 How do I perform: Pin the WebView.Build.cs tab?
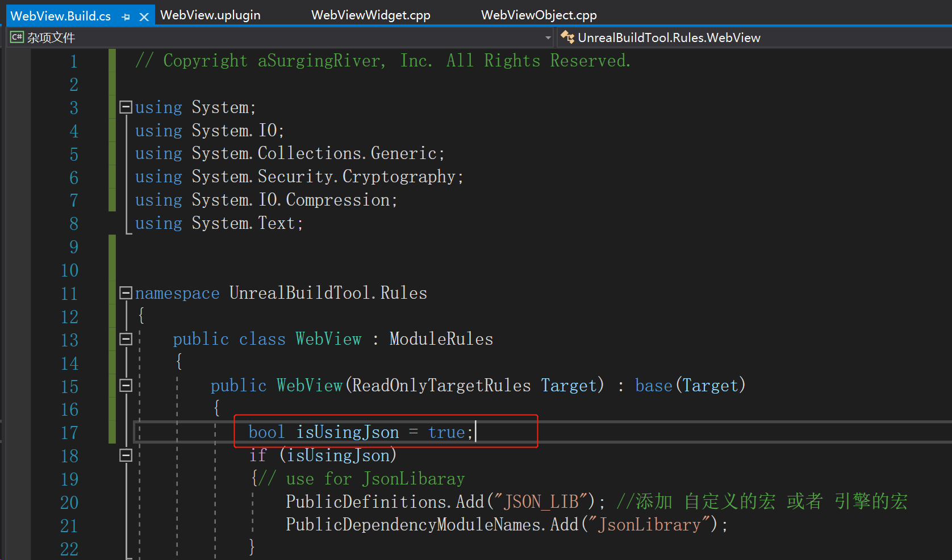point(126,17)
